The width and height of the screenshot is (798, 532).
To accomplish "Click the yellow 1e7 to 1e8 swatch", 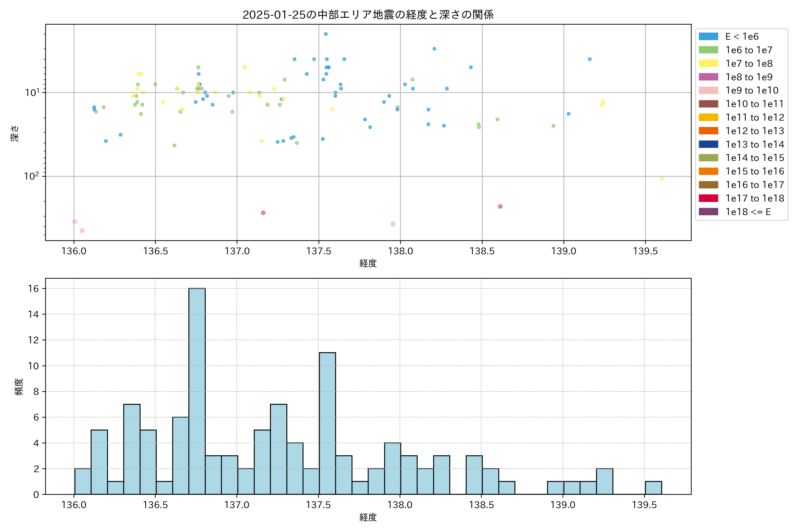I will pyautogui.click(x=708, y=63).
